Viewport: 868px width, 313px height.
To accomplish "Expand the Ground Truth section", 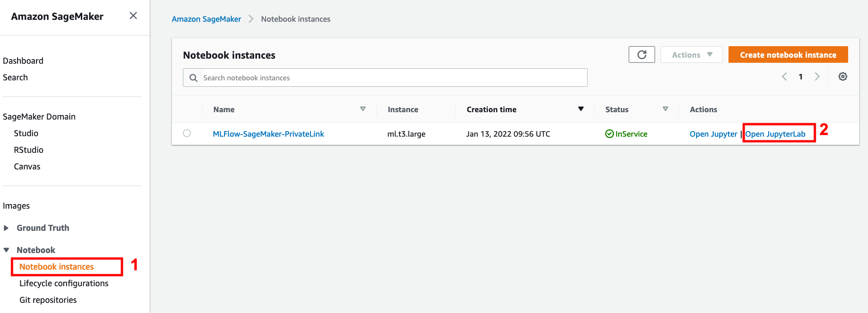I will 6,228.
